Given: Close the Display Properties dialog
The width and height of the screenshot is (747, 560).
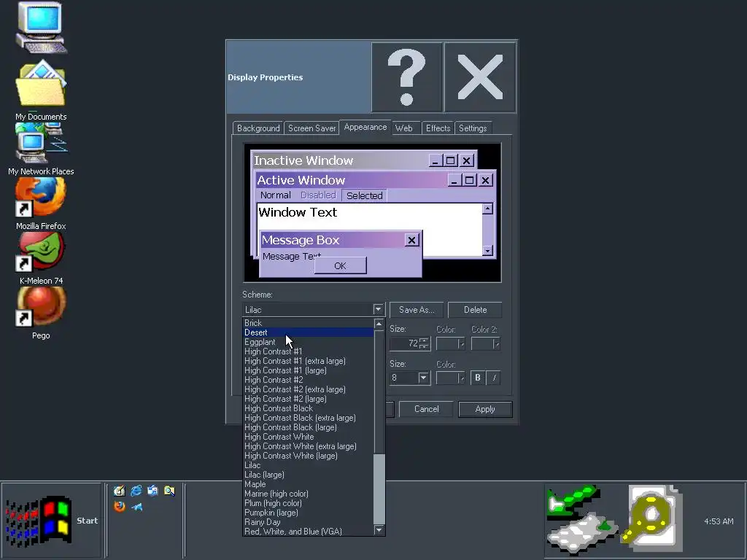Looking at the screenshot, I should point(480,77).
